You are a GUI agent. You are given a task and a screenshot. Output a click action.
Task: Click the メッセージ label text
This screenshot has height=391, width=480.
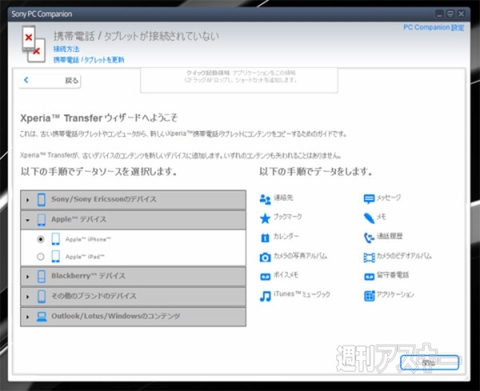pos(389,198)
